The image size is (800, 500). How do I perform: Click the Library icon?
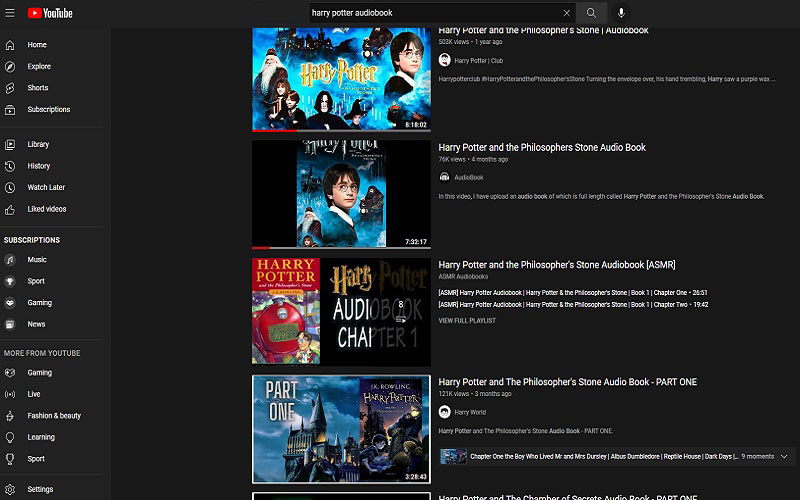tap(10, 144)
